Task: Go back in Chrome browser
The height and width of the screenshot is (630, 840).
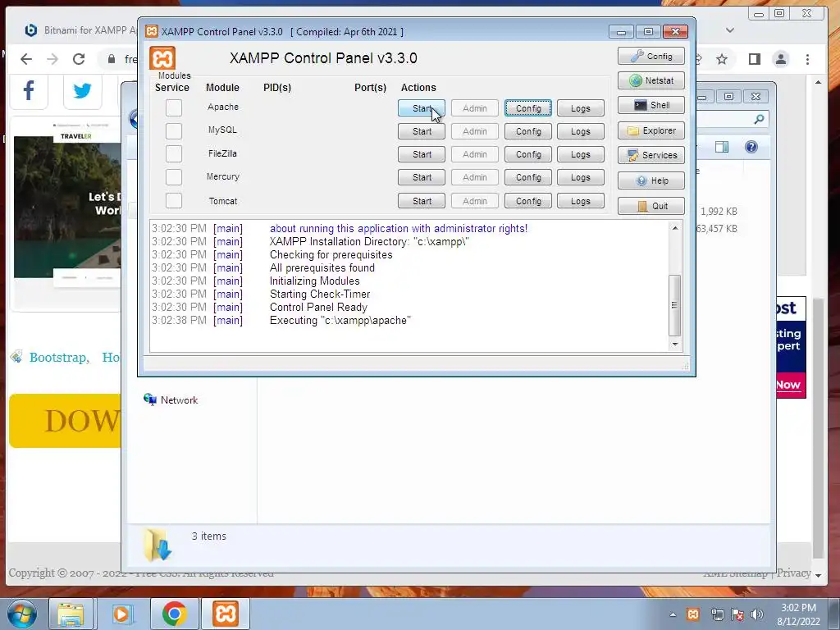Action: 25,59
